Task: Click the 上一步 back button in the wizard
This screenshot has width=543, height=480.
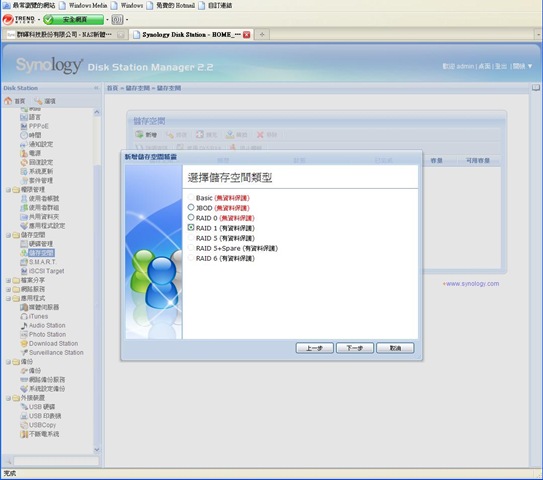Action: (x=314, y=348)
